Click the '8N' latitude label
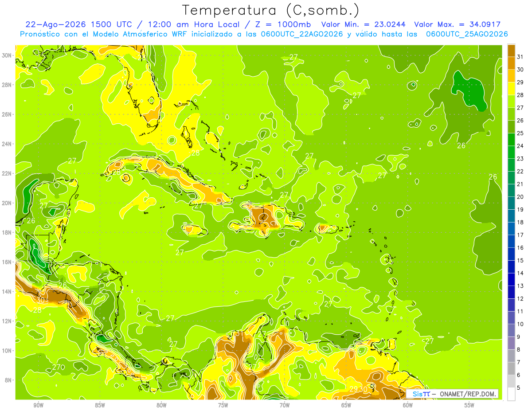The height and width of the screenshot is (411, 532). tap(9, 380)
